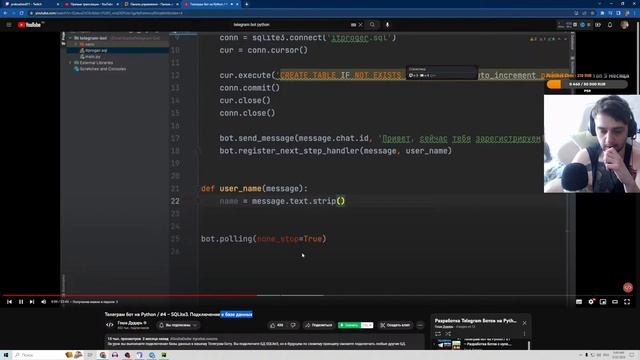Open the playlist title link

pyautogui.click(x=476, y=321)
